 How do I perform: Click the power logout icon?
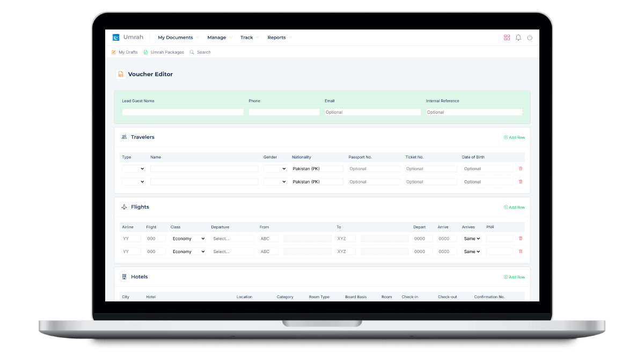pos(530,38)
